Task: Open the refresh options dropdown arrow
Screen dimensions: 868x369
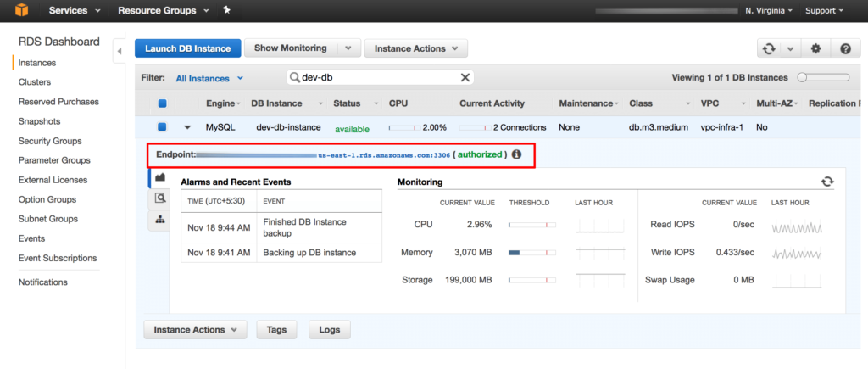Action: 790,48
